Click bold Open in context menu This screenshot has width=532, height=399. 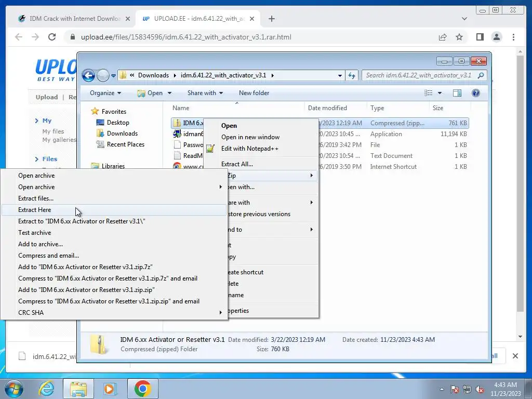click(x=229, y=126)
